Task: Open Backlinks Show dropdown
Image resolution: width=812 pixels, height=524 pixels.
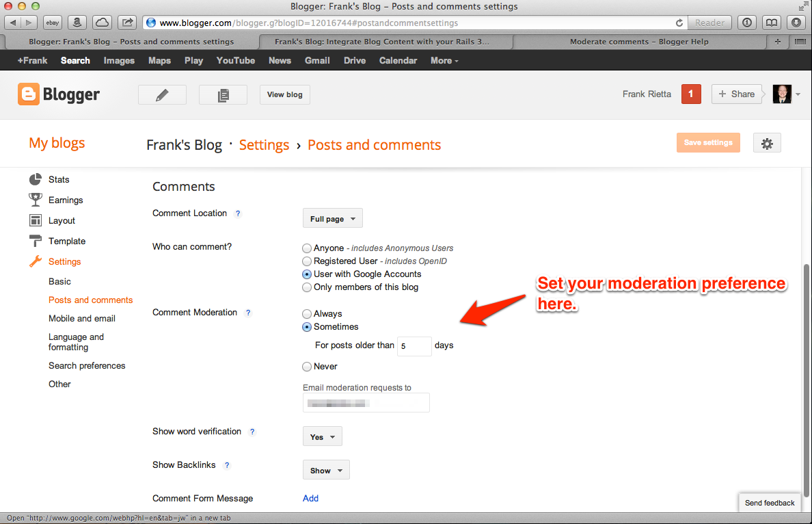Action: [x=326, y=470]
